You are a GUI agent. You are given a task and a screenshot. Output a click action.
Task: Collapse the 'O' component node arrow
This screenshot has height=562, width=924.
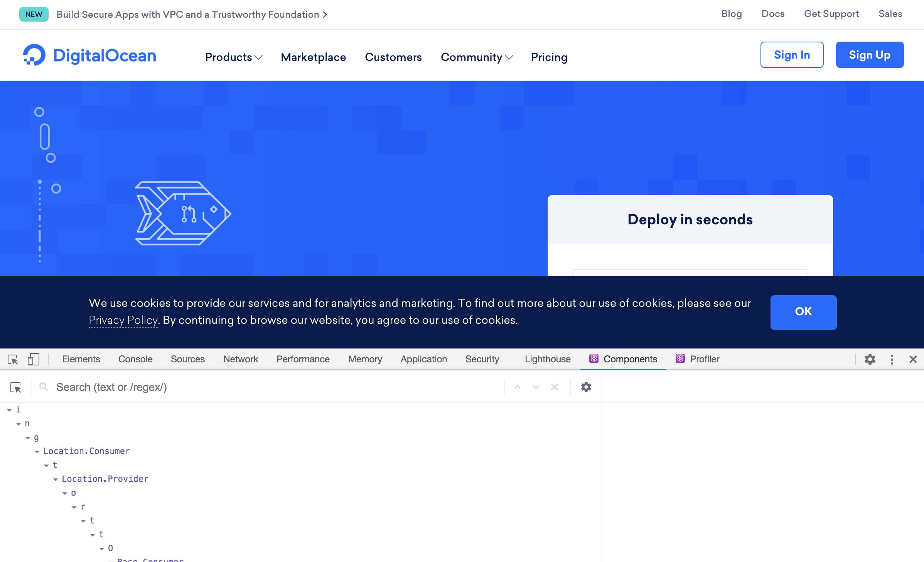pyautogui.click(x=102, y=549)
